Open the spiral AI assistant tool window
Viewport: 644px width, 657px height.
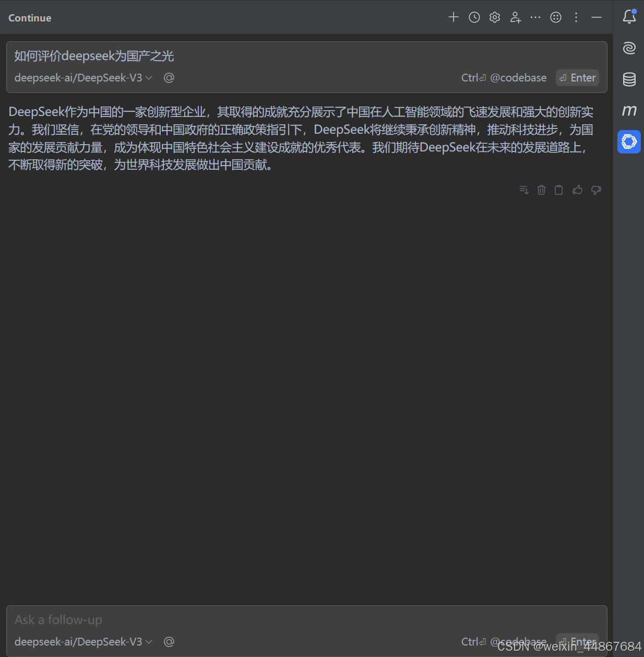tap(629, 48)
